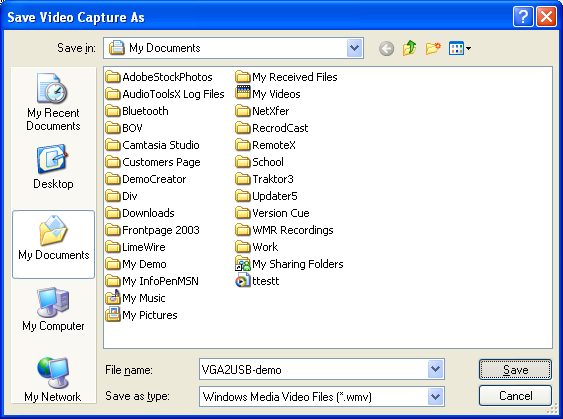
Task: Select My Computer in places bar
Action: click(53, 309)
